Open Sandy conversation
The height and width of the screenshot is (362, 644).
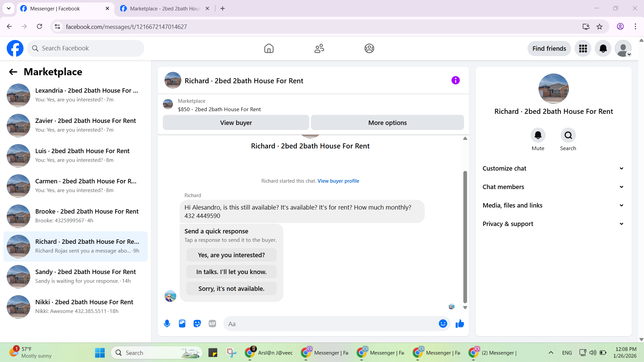76,277
